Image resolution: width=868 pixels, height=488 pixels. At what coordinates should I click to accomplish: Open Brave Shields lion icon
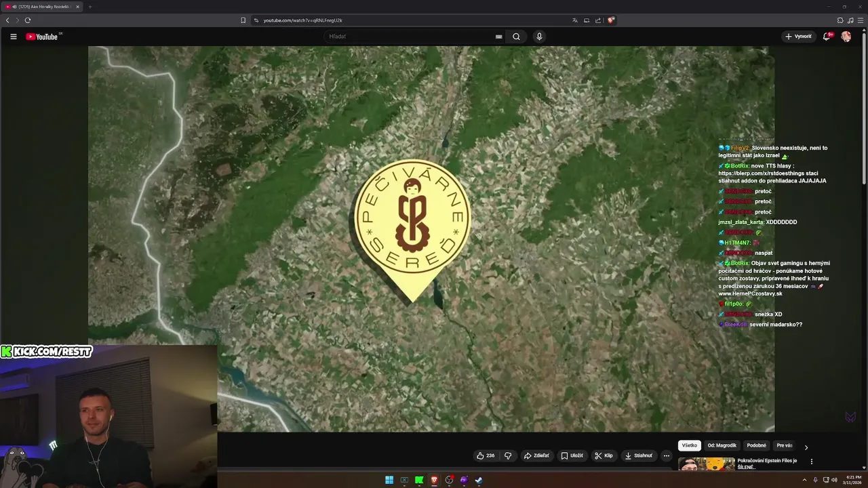tap(610, 20)
